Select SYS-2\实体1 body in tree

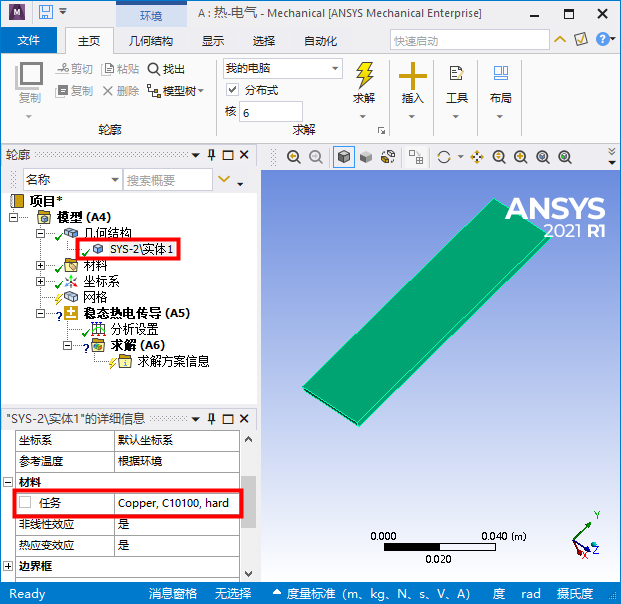pyautogui.click(x=141, y=249)
